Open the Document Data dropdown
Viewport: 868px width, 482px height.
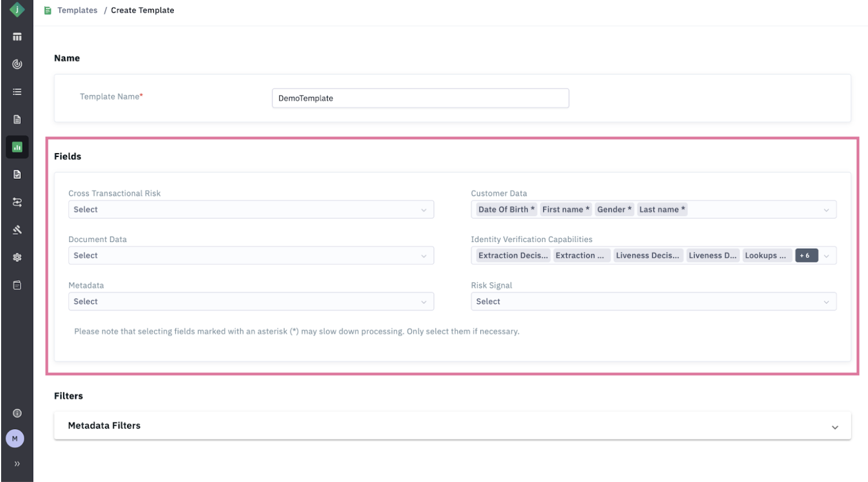[x=251, y=255]
